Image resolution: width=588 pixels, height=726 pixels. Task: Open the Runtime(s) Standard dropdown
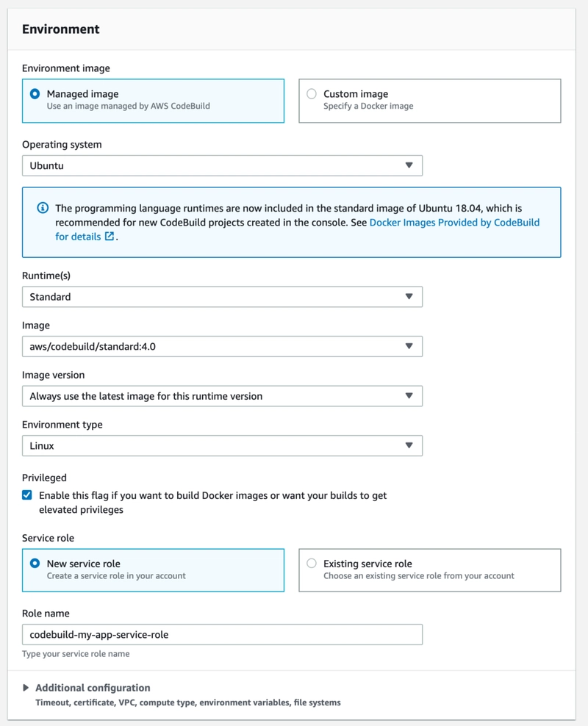pos(220,297)
